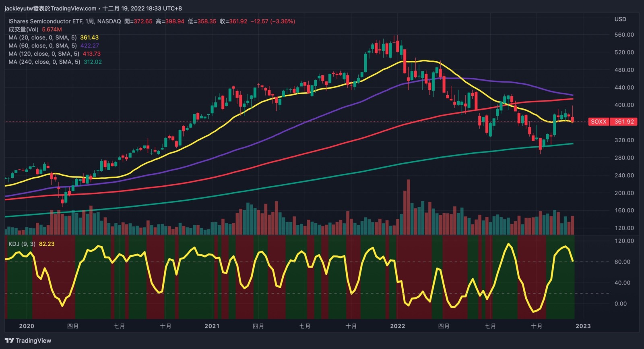Viewport: 644px width, 349px height.
Task: Select the MA 20 indicator legend
Action: [x=42, y=37]
